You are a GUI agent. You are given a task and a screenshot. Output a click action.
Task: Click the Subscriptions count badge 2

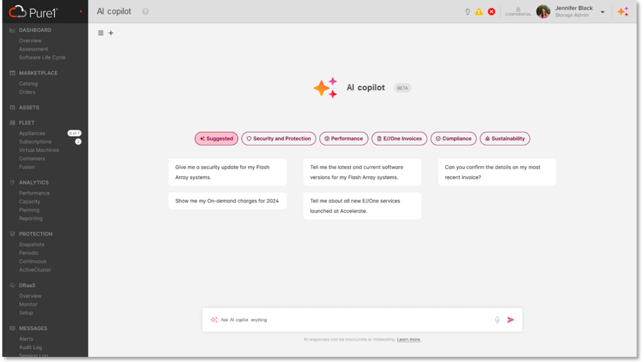(x=78, y=142)
